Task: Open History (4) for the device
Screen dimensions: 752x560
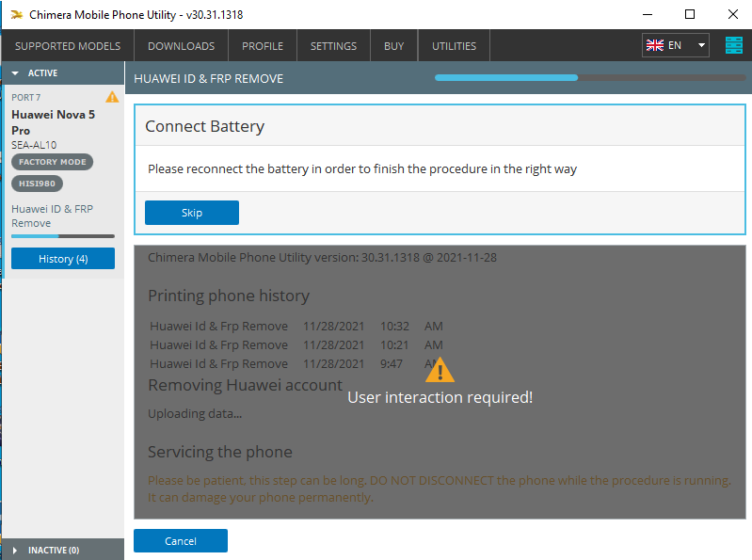Action: click(63, 259)
